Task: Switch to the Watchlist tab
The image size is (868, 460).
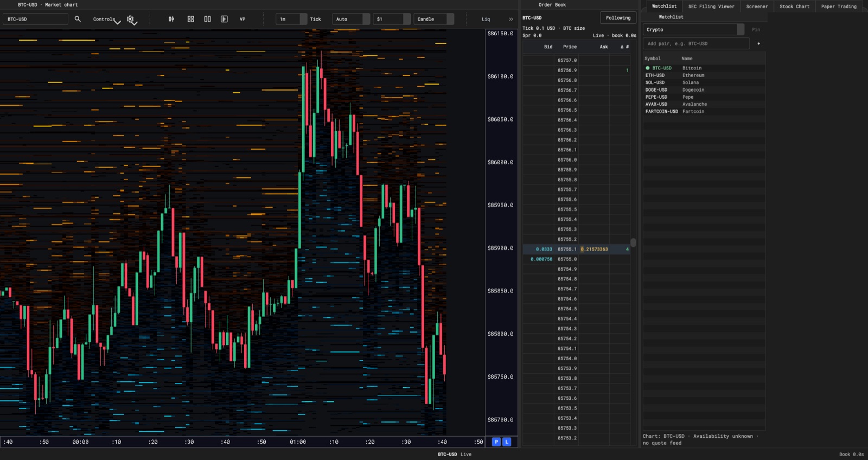Action: pos(664,6)
